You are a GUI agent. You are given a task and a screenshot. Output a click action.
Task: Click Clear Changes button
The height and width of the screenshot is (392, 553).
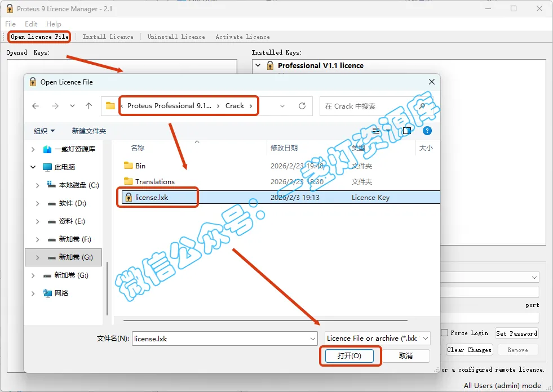(x=469, y=350)
